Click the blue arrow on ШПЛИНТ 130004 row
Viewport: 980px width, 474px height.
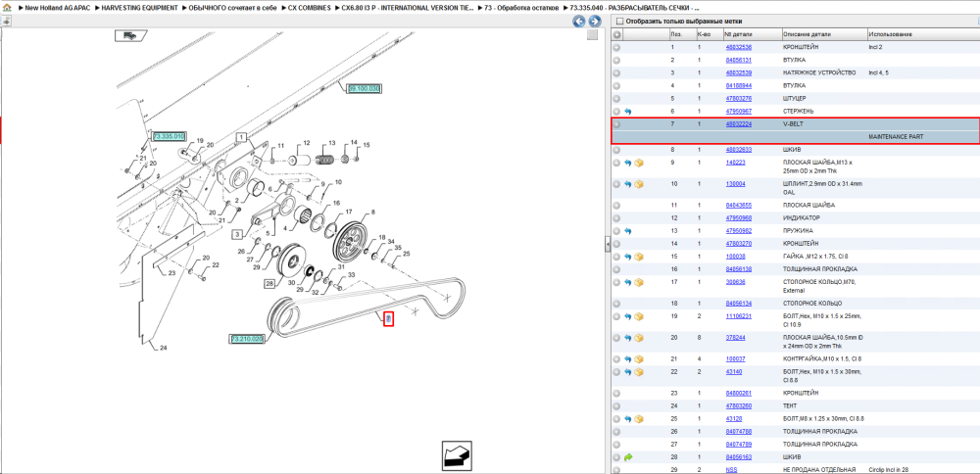pos(628,184)
